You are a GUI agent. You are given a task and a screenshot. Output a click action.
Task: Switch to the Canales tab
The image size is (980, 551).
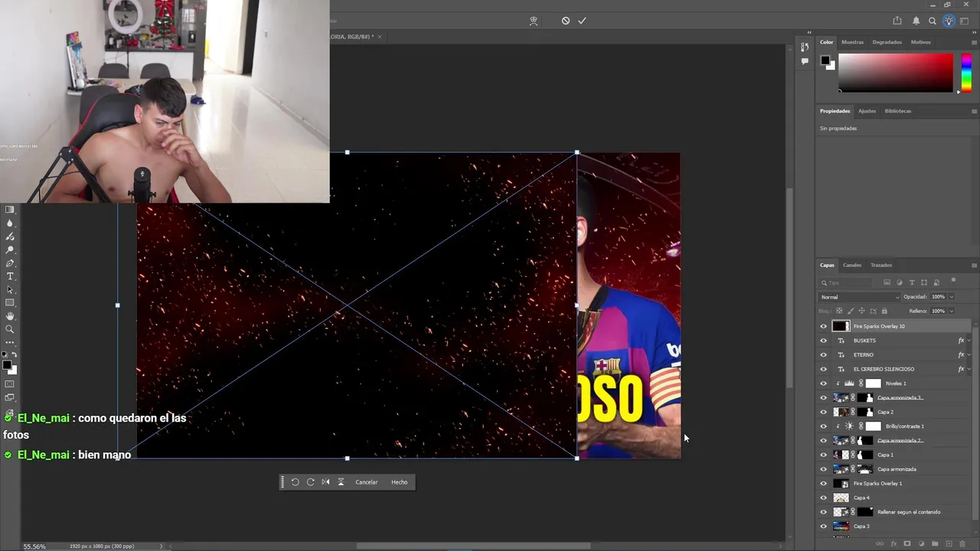pos(852,266)
